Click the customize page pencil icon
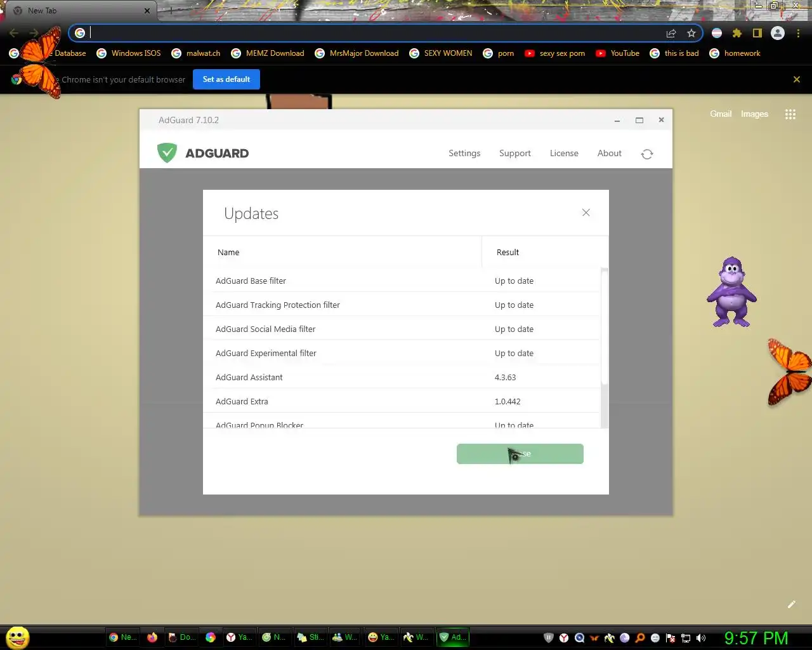812x650 pixels. pyautogui.click(x=792, y=604)
